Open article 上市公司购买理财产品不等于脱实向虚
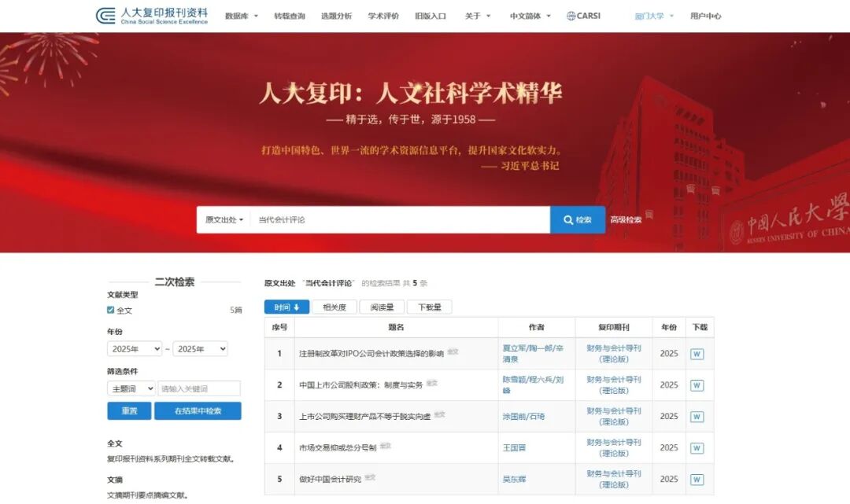850x504 pixels. point(365,416)
